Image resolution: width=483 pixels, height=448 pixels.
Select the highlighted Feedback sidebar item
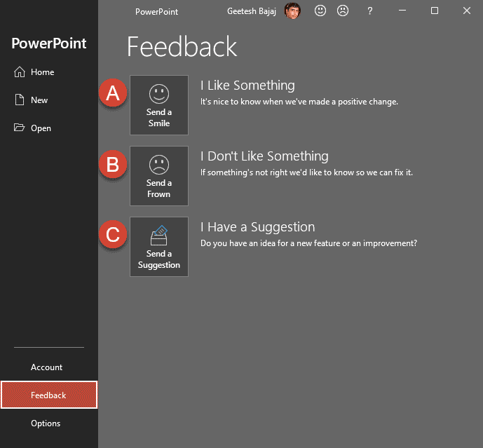point(49,395)
